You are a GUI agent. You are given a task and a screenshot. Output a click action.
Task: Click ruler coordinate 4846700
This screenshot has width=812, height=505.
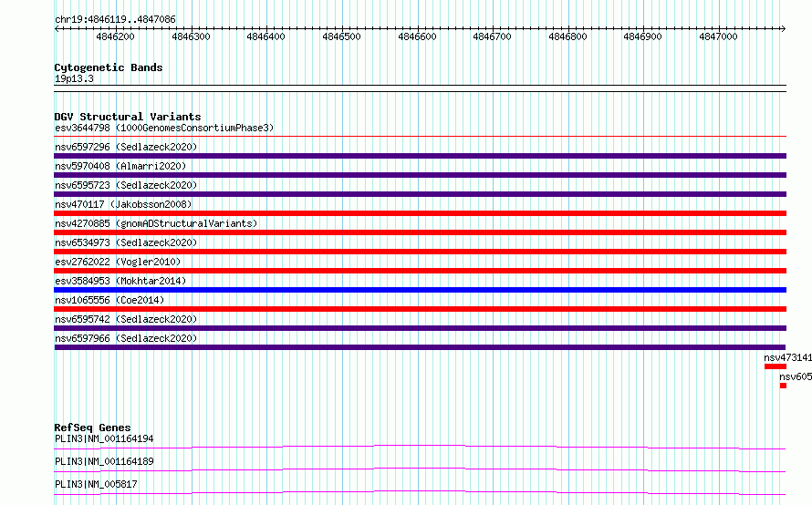coord(492,36)
